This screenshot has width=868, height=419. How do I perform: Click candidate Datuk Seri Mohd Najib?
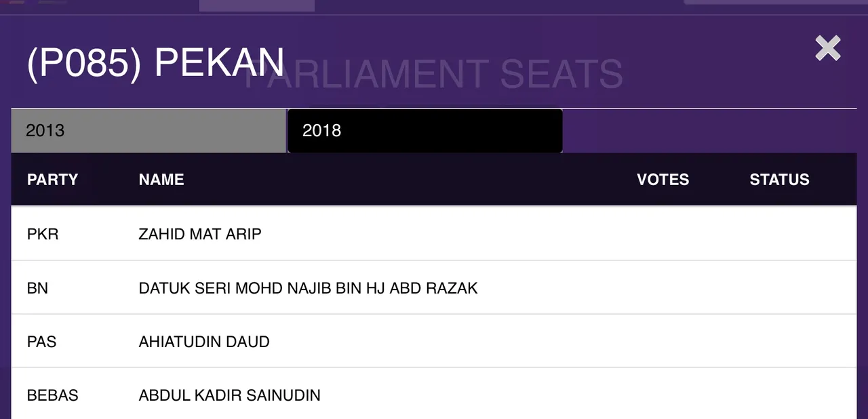pos(308,288)
